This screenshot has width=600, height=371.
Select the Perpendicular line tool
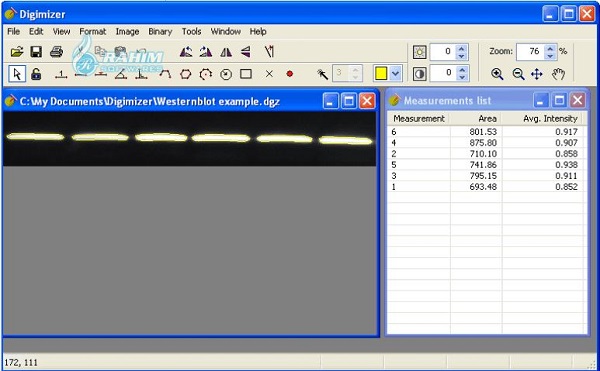click(x=141, y=74)
